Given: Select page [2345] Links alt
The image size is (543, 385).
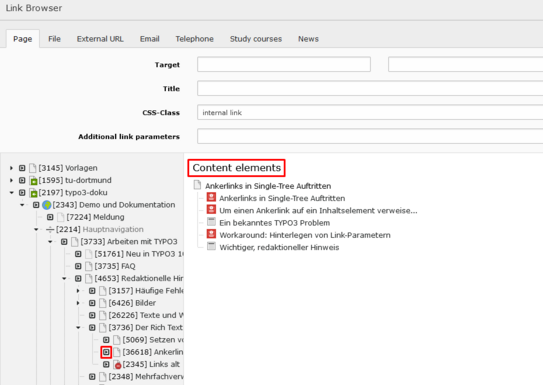Looking at the screenshot, I should click(151, 365).
